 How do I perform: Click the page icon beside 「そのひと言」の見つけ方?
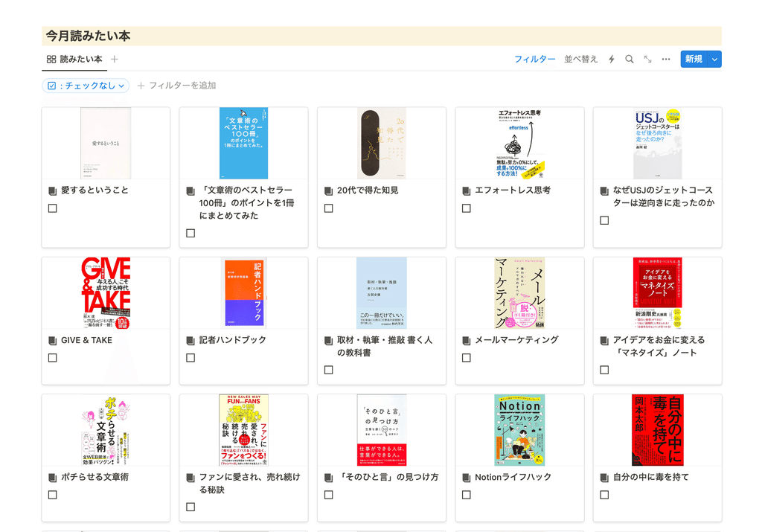pos(328,478)
